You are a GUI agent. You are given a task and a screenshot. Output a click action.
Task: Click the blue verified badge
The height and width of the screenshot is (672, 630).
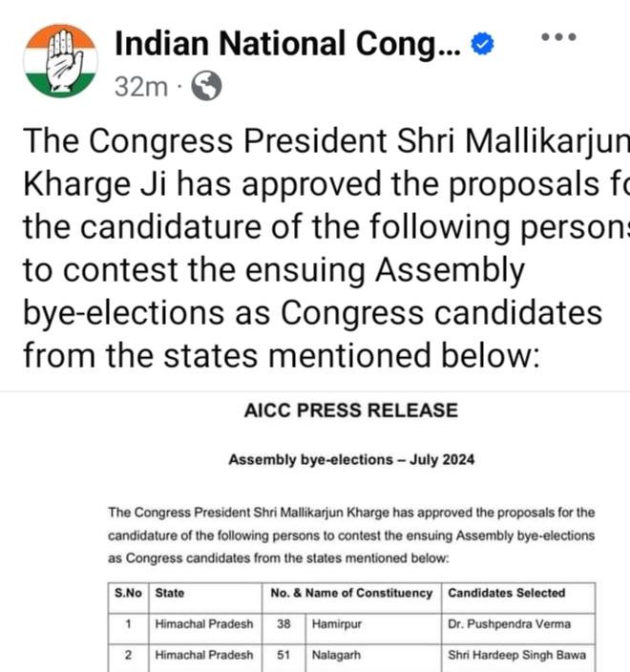coord(484,44)
